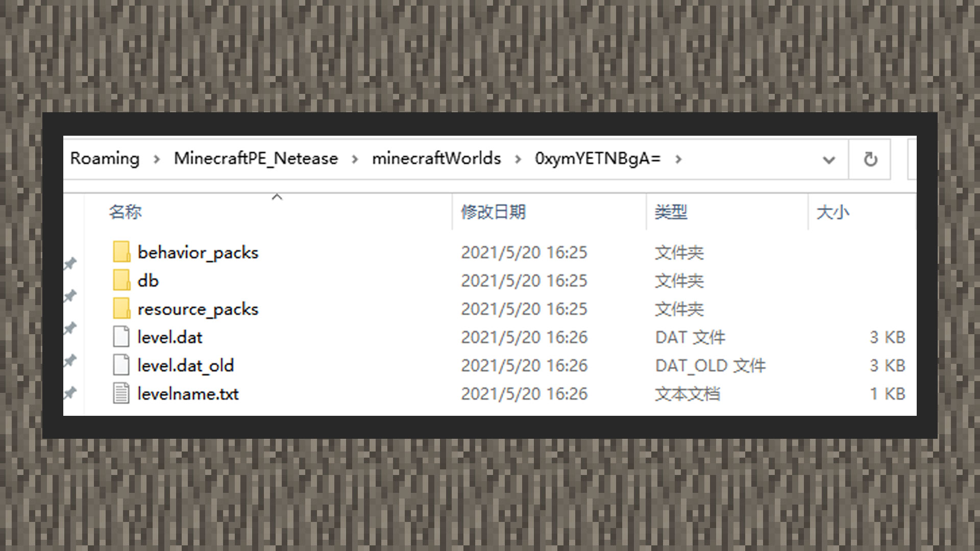Sort by 修改日期 column header
Viewport: 980px width, 551px height.
click(493, 212)
